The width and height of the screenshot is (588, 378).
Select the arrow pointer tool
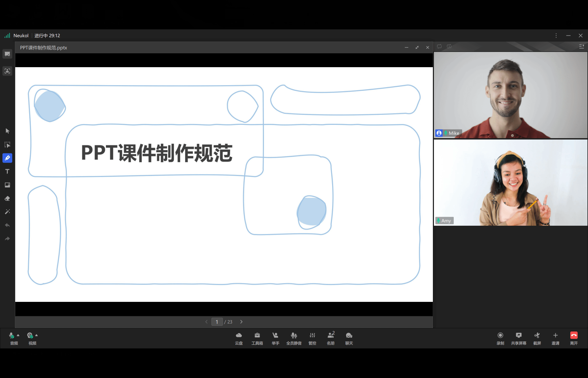coord(7,131)
